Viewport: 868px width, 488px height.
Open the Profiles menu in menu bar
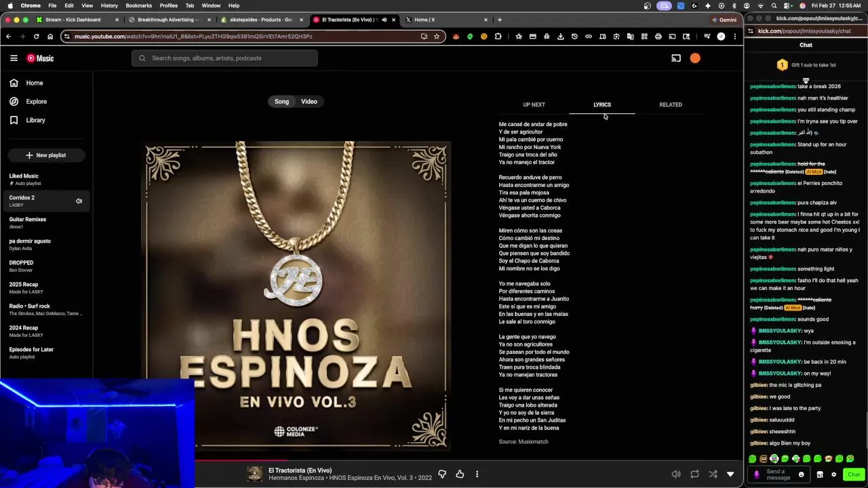(169, 5)
